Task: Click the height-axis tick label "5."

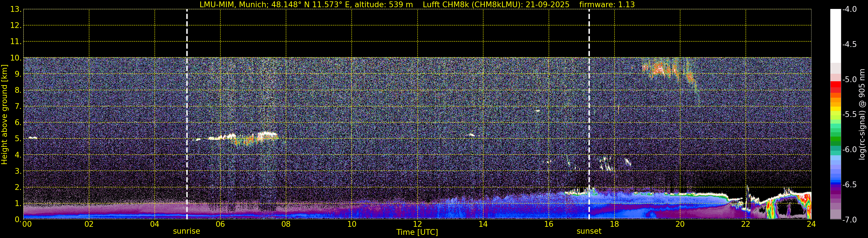Action: [18, 139]
